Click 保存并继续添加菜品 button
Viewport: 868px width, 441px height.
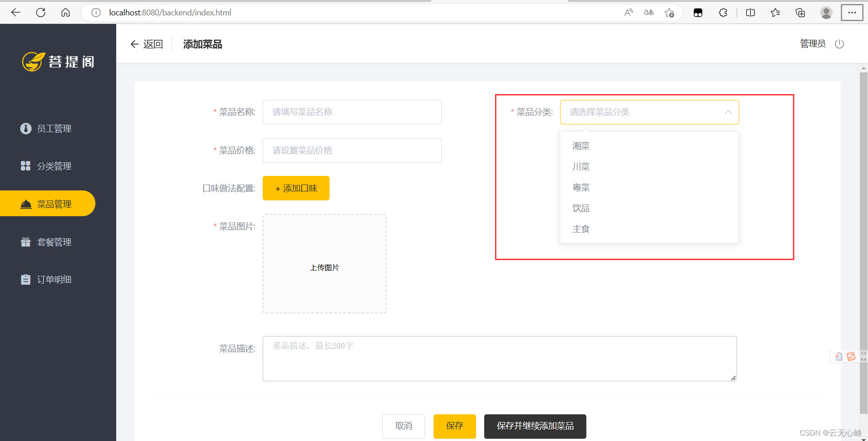point(535,426)
